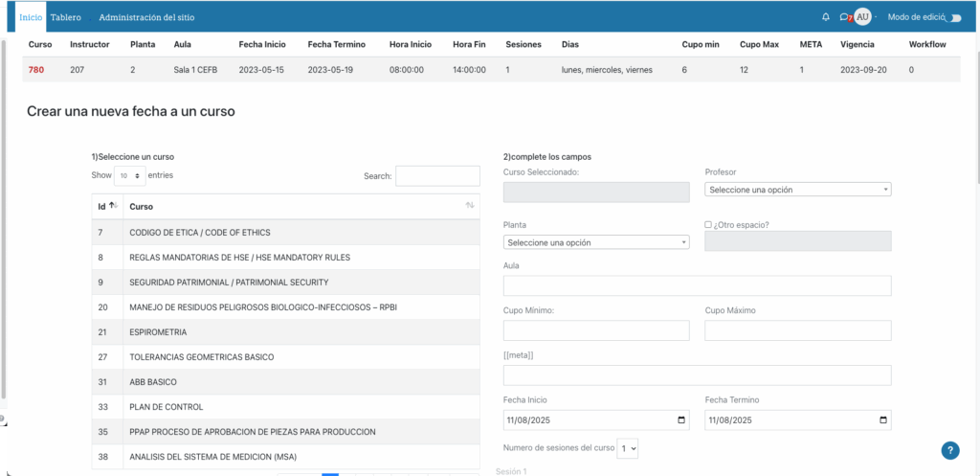The width and height of the screenshot is (980, 476).
Task: Check the ¿Otro espacio? checkbox
Action: pos(708,224)
